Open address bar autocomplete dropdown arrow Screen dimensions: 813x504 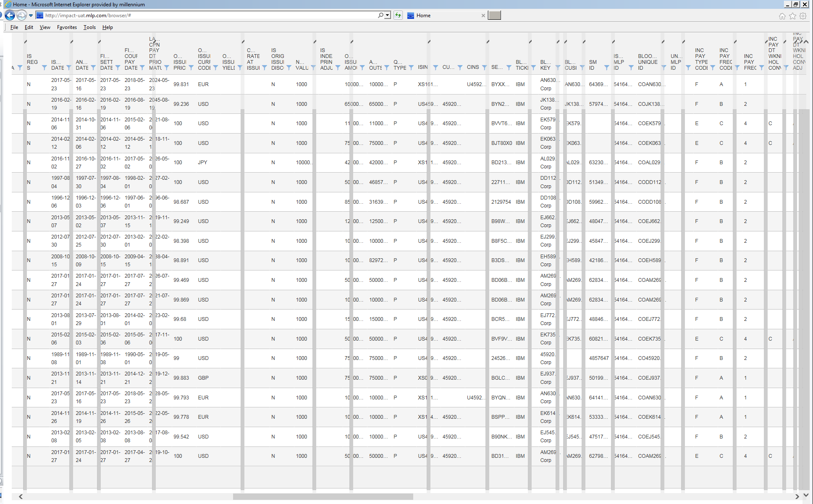point(388,16)
